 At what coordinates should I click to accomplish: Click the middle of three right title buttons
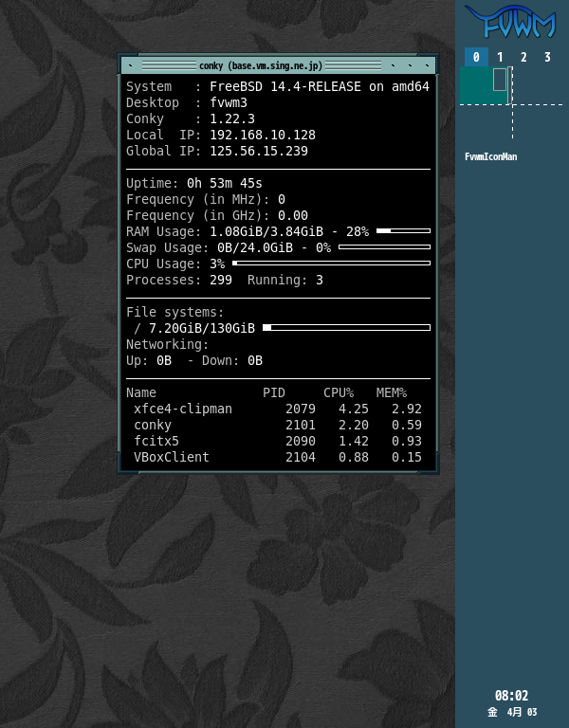[411, 65]
